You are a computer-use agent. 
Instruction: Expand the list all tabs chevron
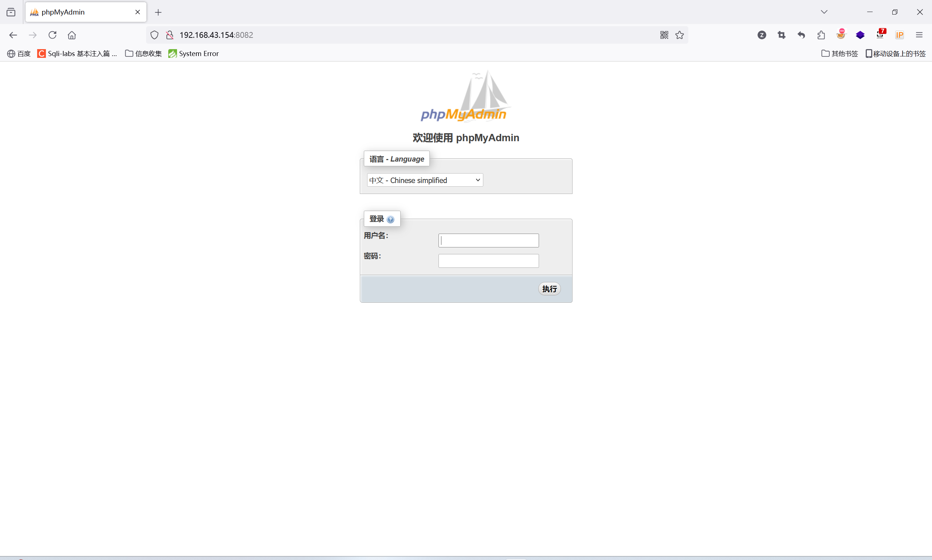[x=824, y=12]
